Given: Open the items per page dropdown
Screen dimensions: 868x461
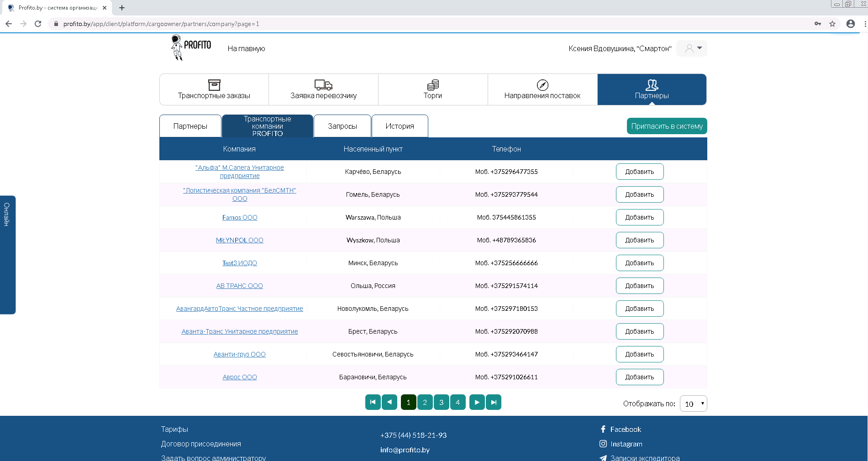Looking at the screenshot, I should [x=693, y=403].
